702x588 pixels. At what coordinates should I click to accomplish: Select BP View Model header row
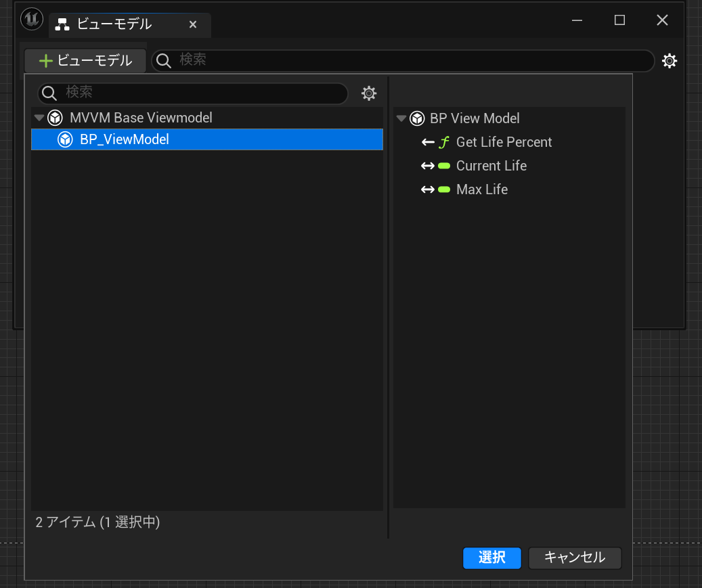[x=509, y=118]
